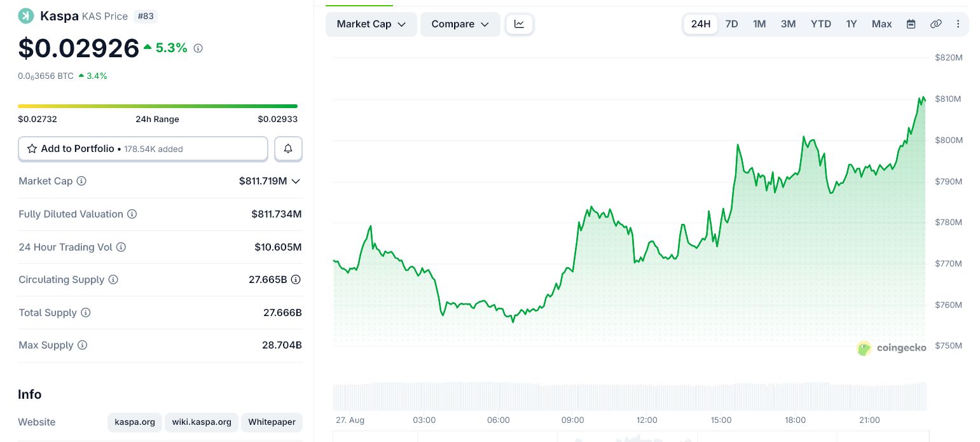Select the 1M time range
The width and height of the screenshot is (980, 442).
pos(759,24)
